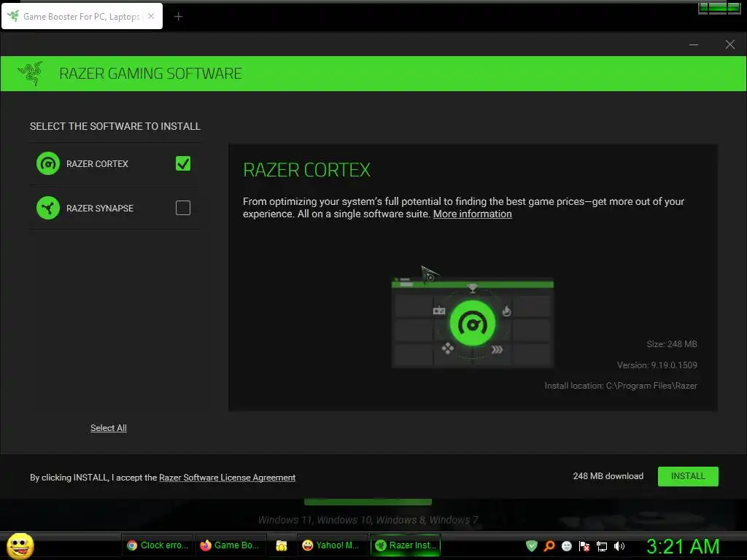Click the 248 MB download label

click(x=608, y=476)
